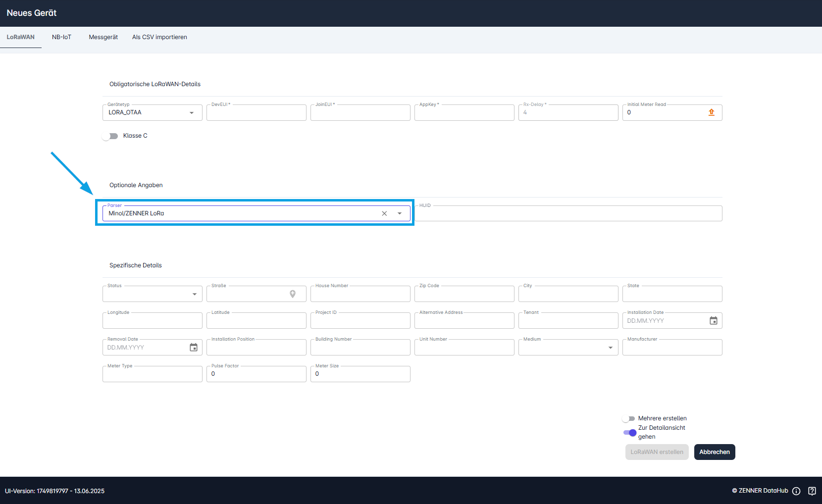822x504 pixels.
Task: Click the info icon in the footer
Action: (x=796, y=491)
